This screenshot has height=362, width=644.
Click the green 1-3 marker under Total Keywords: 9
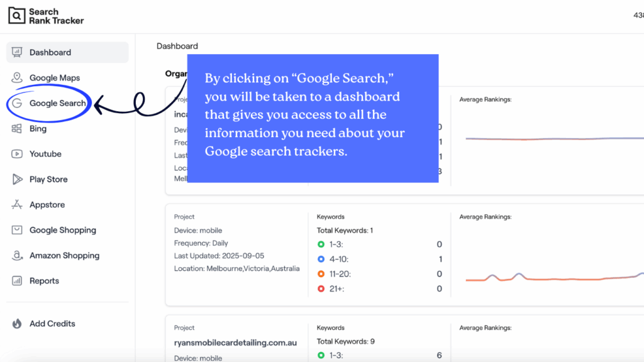point(321,356)
